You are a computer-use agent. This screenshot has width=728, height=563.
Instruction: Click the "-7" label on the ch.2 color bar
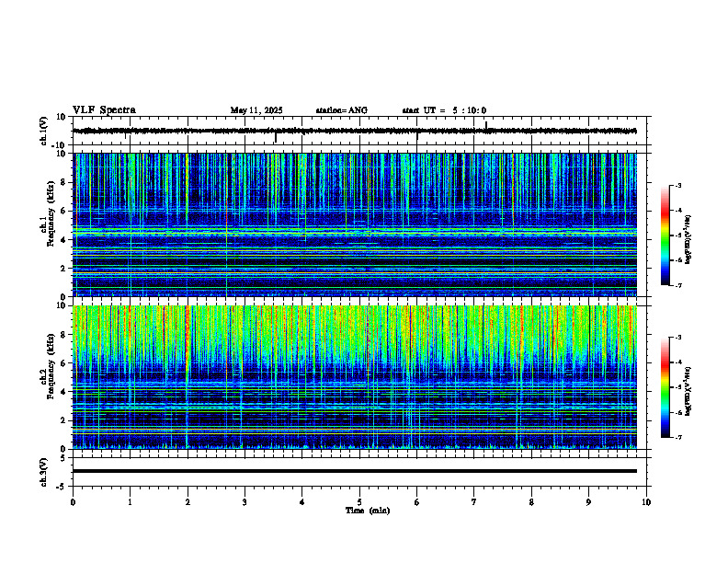pos(677,437)
